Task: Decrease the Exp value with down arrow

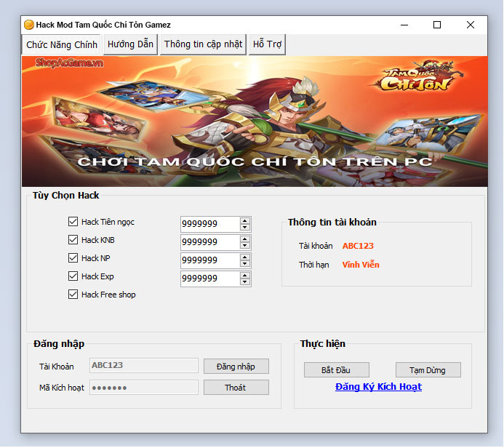Action: click(x=245, y=282)
